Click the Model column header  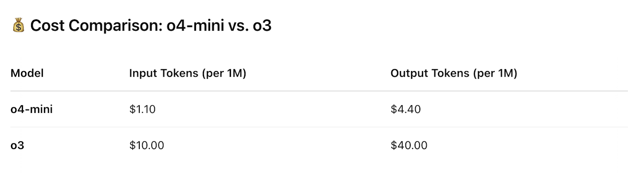27,73
